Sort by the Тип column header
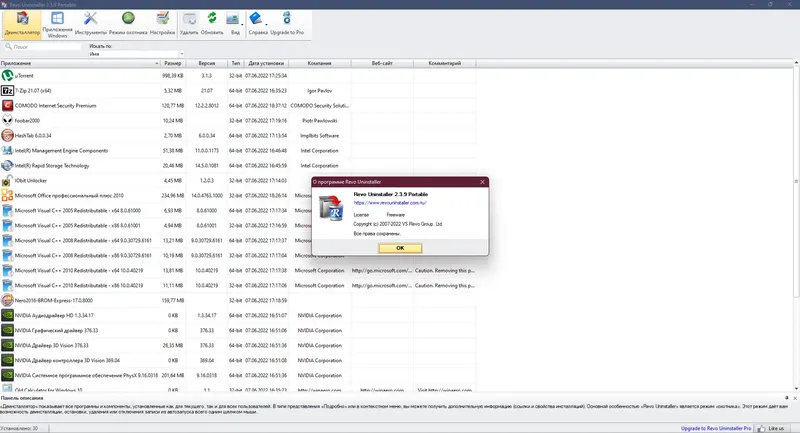The height and width of the screenshot is (433, 800). click(x=235, y=63)
